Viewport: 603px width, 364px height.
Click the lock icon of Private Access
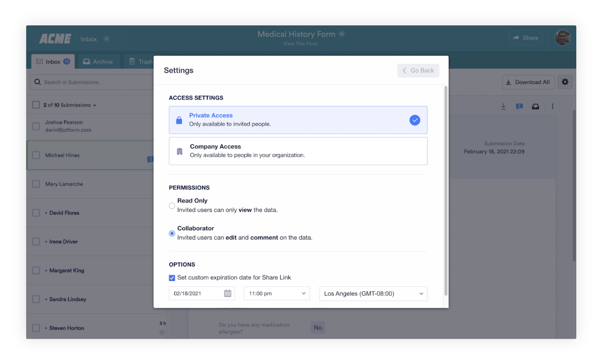(179, 120)
